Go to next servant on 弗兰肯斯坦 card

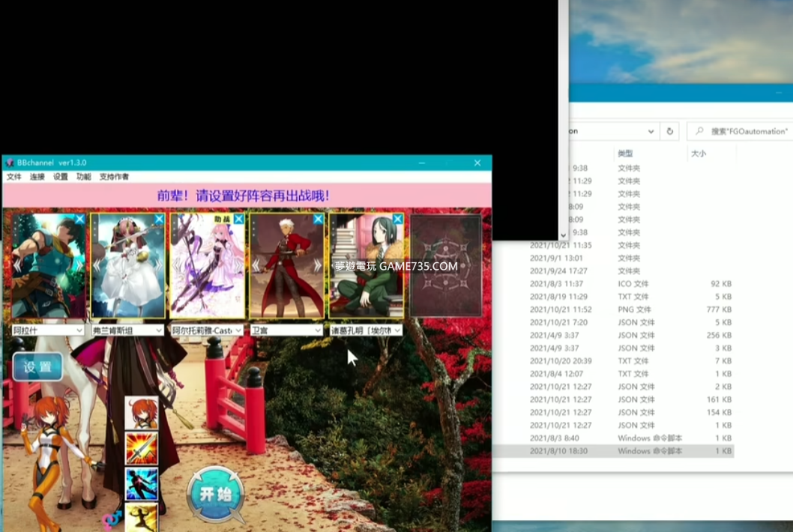point(158,265)
